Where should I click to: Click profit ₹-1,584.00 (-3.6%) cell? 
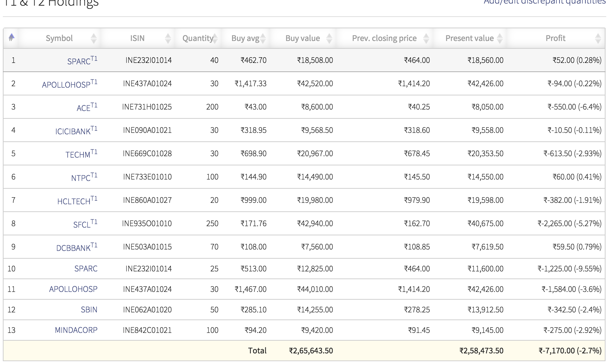tap(572, 289)
